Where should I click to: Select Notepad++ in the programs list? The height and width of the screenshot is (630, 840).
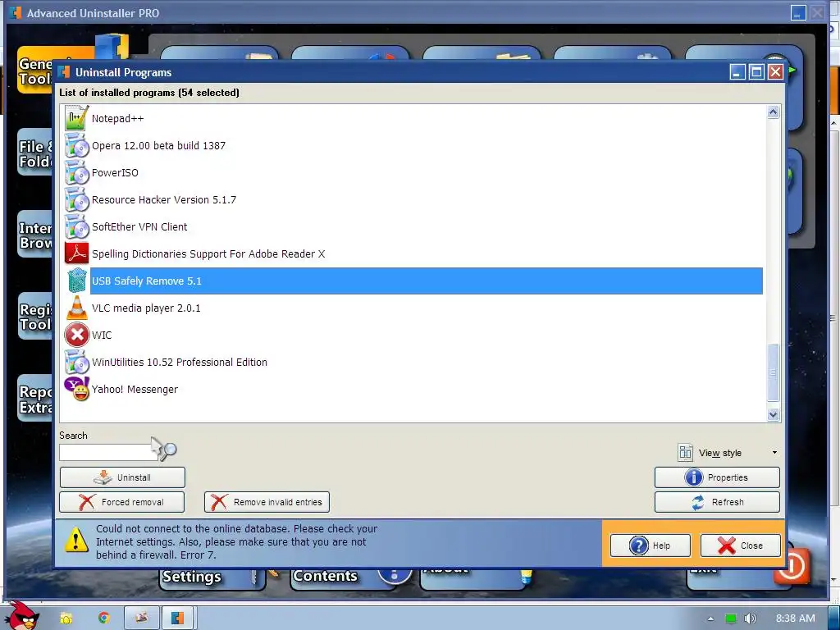tap(118, 118)
